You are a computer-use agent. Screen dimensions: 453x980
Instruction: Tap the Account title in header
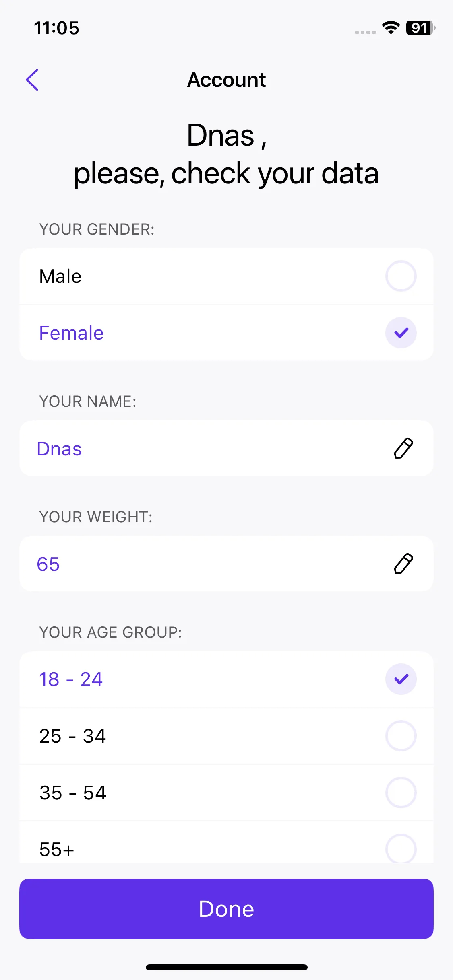(x=227, y=80)
